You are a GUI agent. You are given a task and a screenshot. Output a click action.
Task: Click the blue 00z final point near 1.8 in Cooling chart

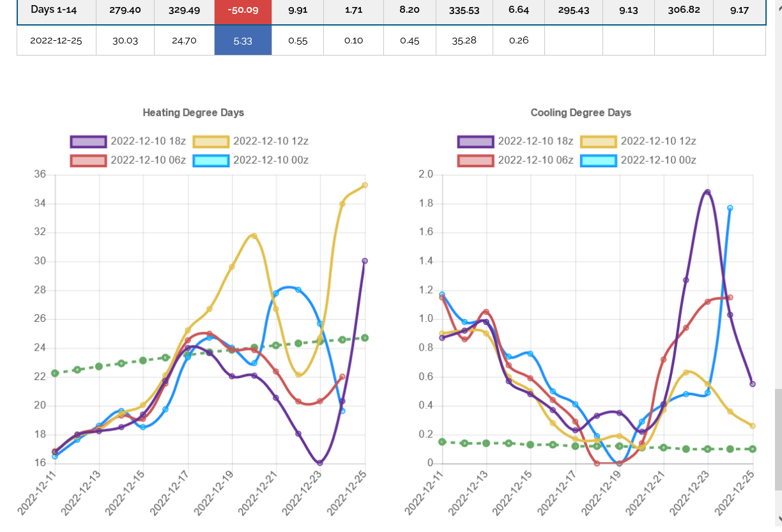730,208
